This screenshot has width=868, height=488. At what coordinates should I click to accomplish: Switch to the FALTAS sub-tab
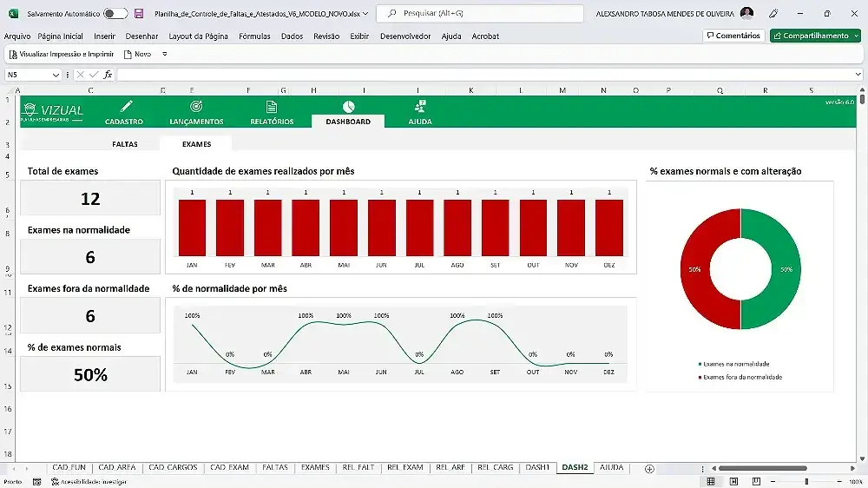pos(125,144)
